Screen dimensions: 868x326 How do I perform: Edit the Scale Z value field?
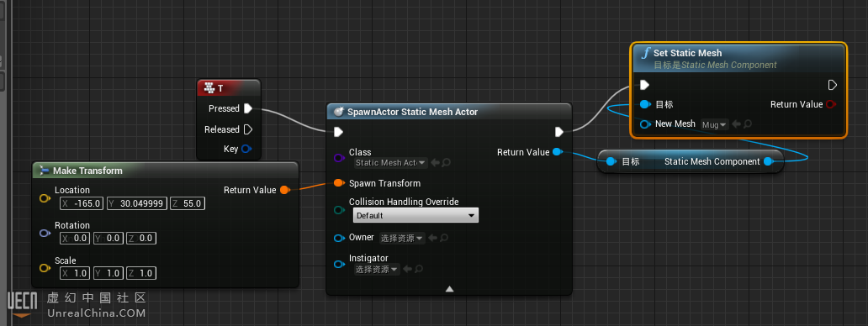141,273
